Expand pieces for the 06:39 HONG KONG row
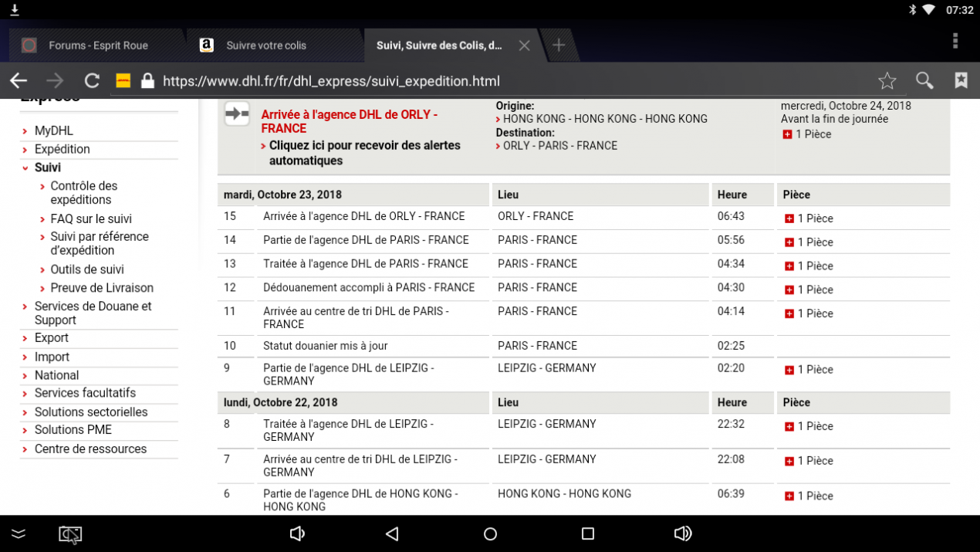Image resolution: width=980 pixels, height=552 pixels. pyautogui.click(x=789, y=496)
